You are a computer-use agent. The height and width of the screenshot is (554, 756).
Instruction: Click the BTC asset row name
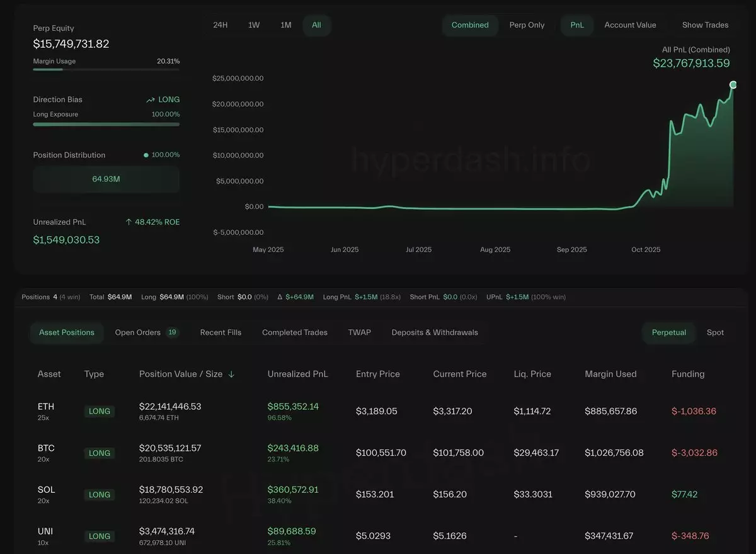point(46,448)
